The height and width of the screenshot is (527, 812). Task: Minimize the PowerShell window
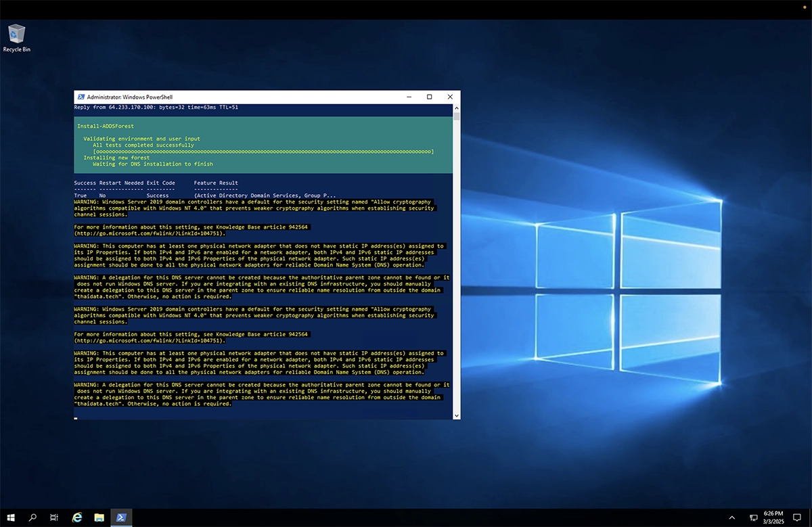[x=409, y=97]
